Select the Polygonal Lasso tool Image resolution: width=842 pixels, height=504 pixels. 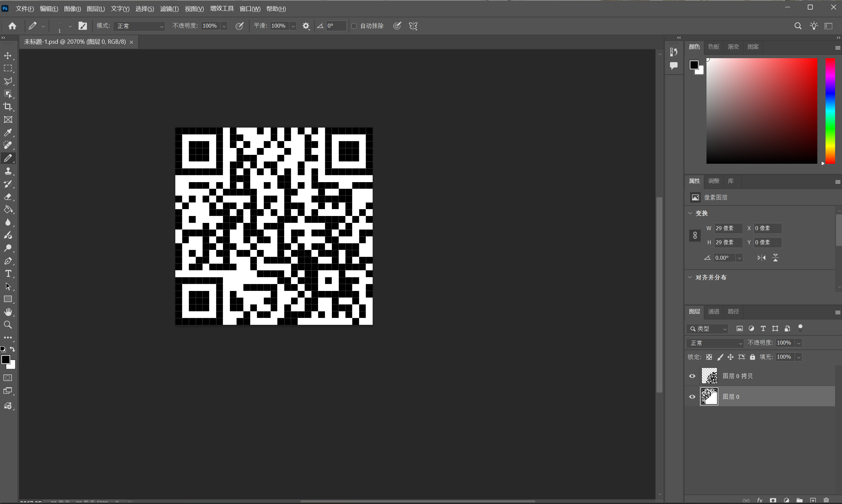pos(8,81)
